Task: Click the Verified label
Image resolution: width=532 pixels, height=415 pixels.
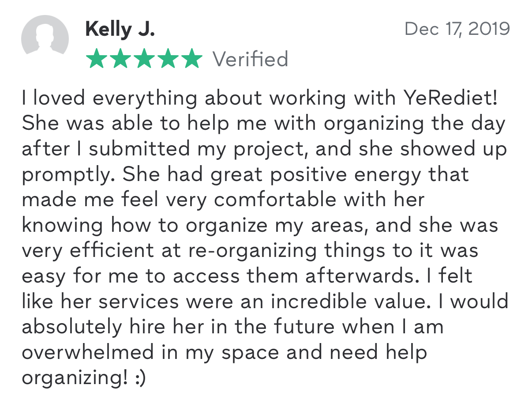Action: [x=251, y=59]
